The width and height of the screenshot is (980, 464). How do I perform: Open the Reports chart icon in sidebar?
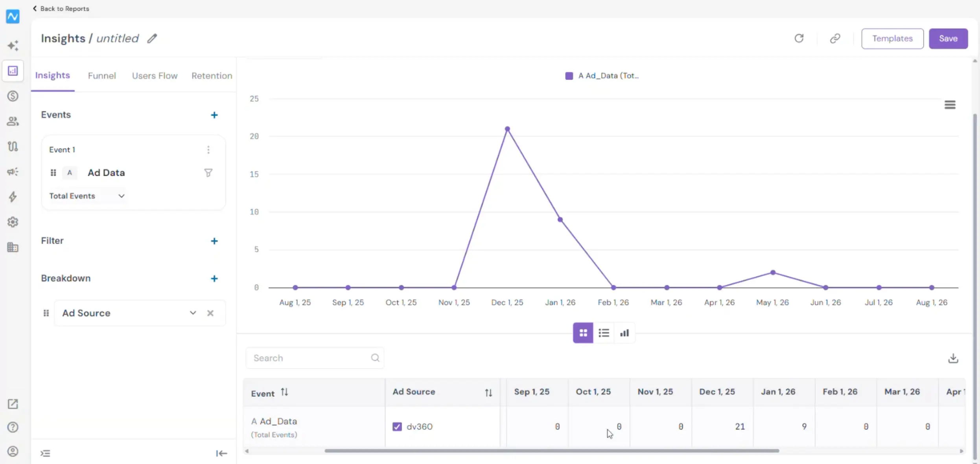(x=13, y=71)
